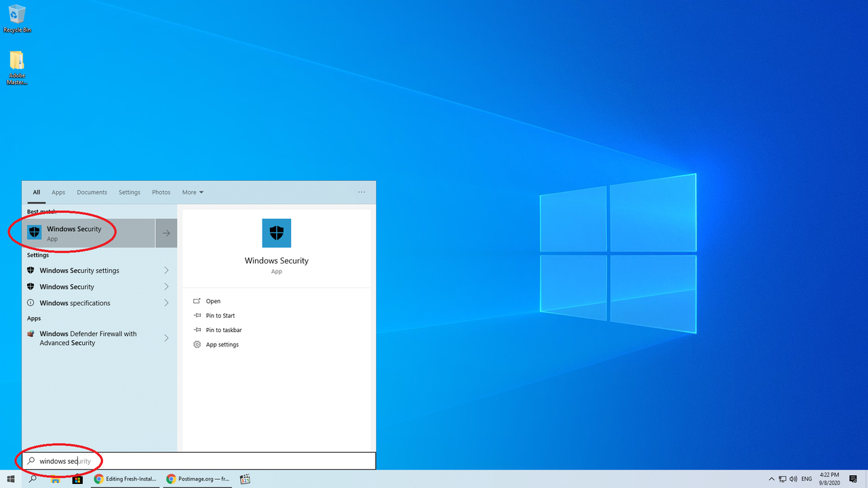Click the large Windows Security shield tile
The image size is (868, 488).
click(x=277, y=233)
